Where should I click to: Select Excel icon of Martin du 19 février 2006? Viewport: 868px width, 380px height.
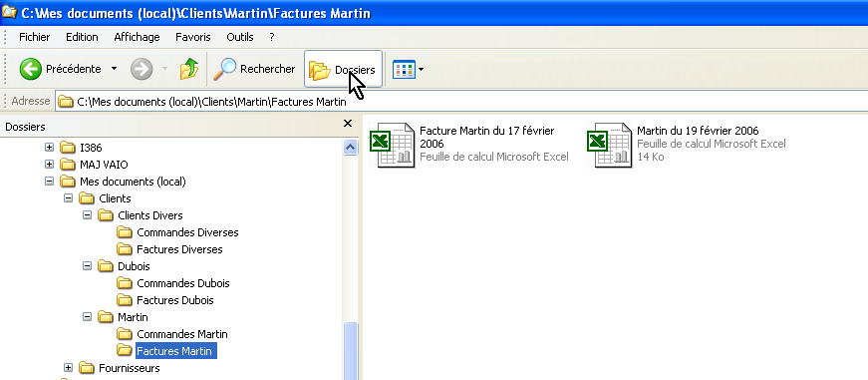pyautogui.click(x=609, y=145)
